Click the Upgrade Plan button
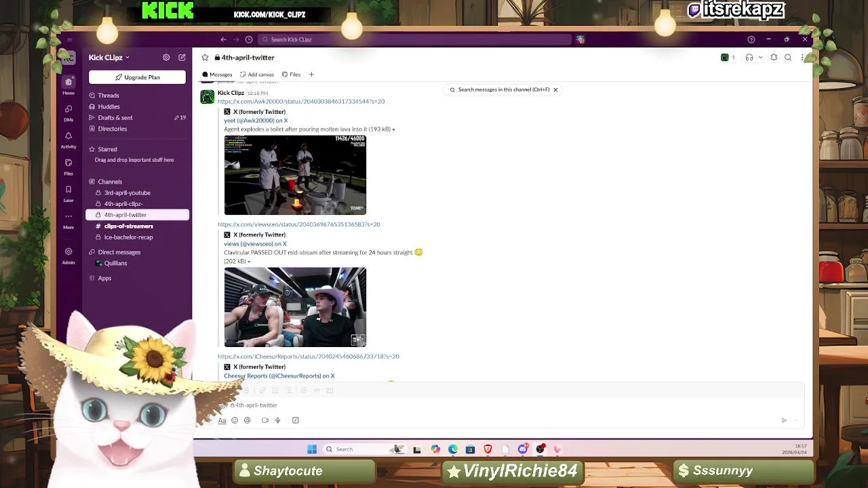 [137, 77]
